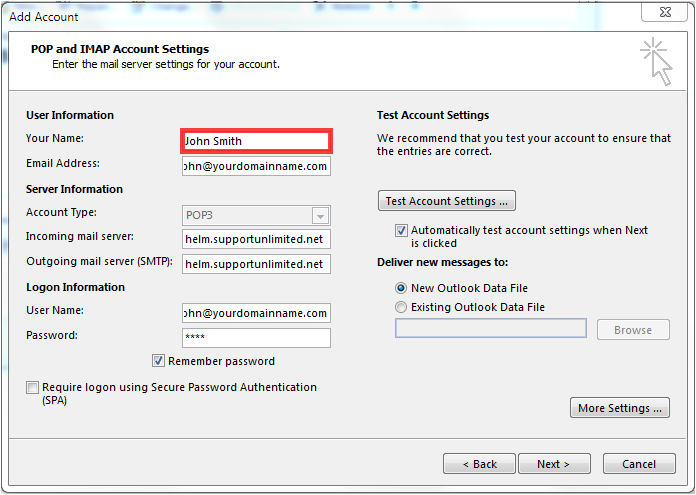Click the cursor wizard icon in header

point(656,62)
